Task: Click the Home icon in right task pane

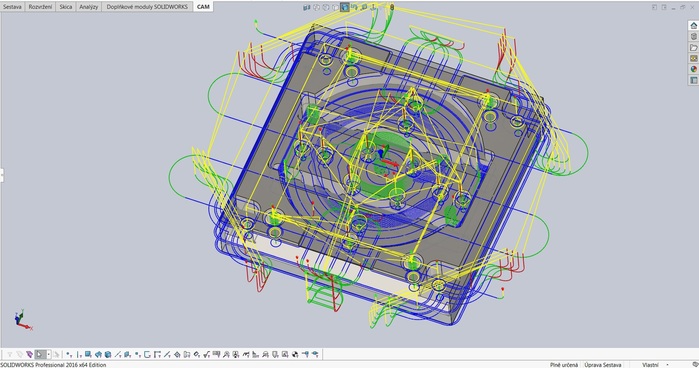Action: [x=693, y=25]
